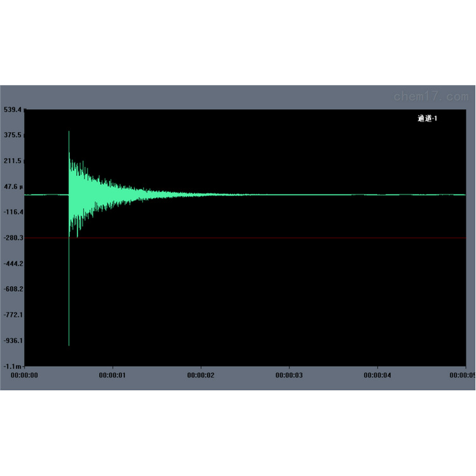Select the -1.1m y-axis value
This screenshot has width=476, height=476.
click(12, 366)
